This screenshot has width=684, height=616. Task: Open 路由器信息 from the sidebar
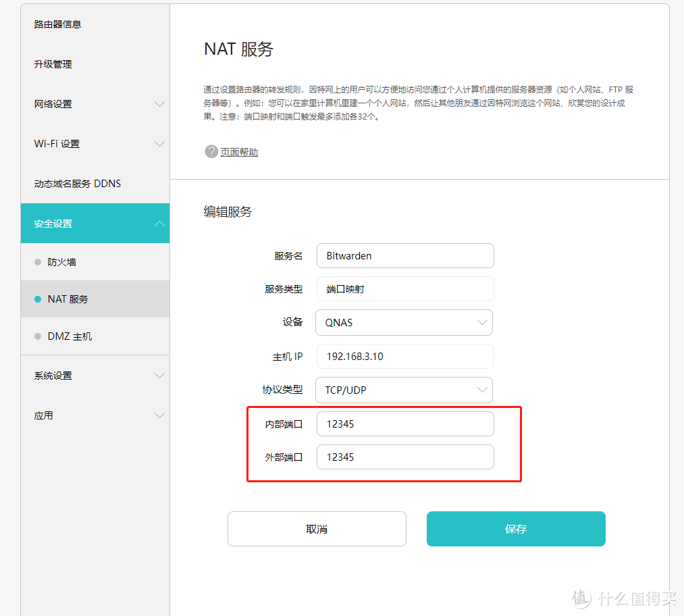tap(57, 24)
